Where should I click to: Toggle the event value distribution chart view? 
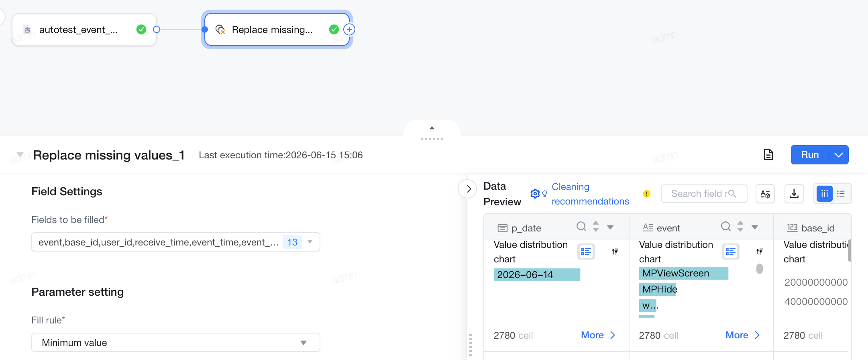click(x=730, y=252)
